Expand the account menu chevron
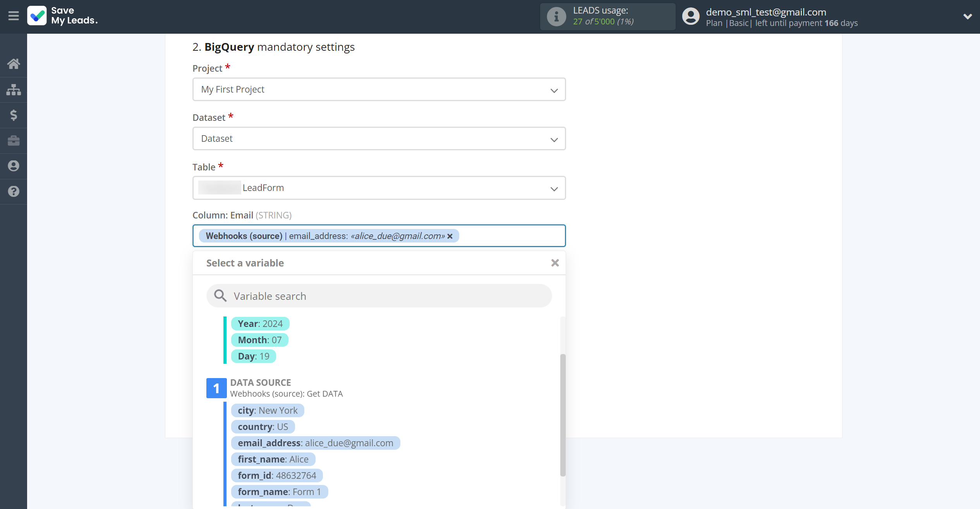Viewport: 980px width, 509px height. click(x=967, y=17)
